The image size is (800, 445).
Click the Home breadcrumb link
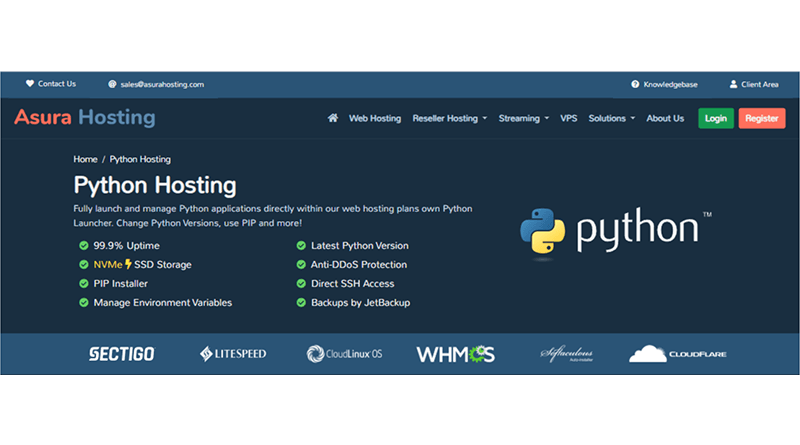85,159
